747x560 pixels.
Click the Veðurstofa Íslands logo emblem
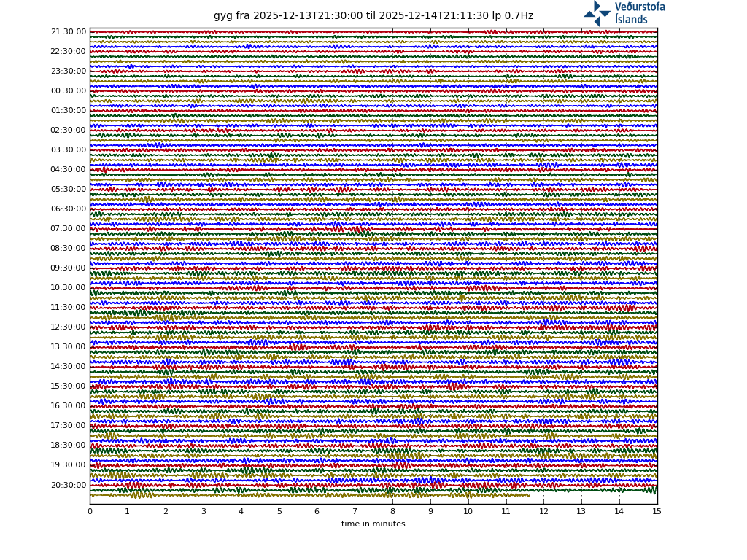pyautogui.click(x=597, y=13)
